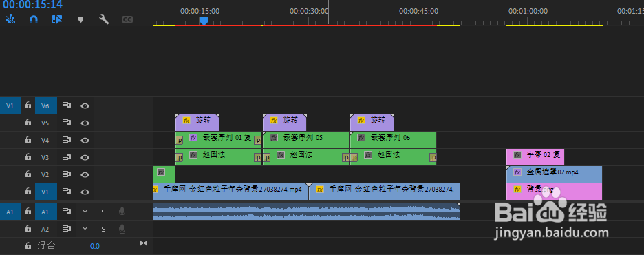
Task: Enable voice-over record on A2
Action: [122, 229]
